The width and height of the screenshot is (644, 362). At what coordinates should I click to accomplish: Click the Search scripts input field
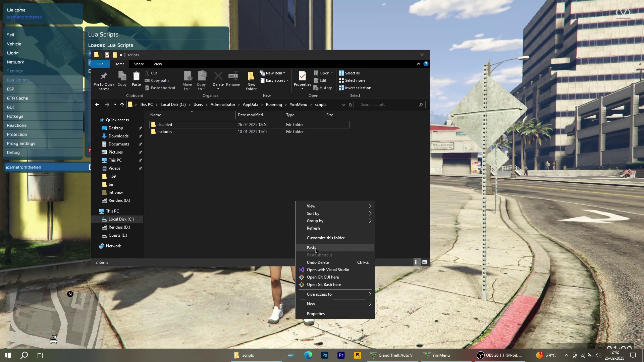388,105
